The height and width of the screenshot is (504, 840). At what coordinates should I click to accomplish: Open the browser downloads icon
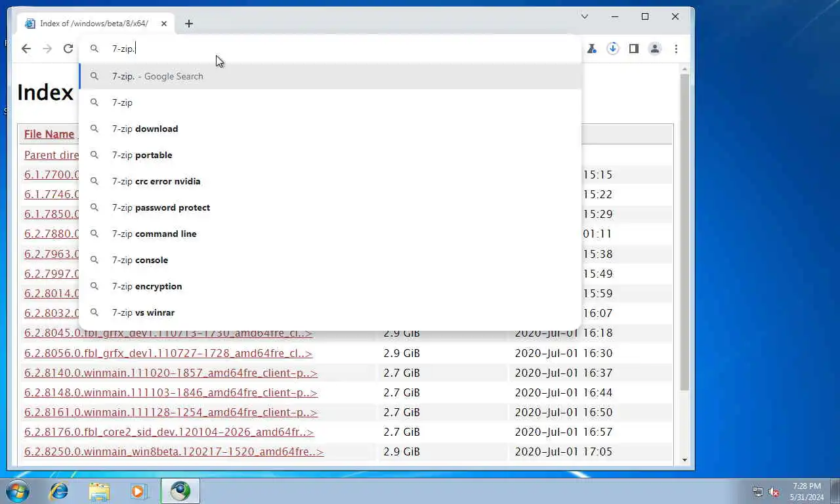click(x=613, y=49)
